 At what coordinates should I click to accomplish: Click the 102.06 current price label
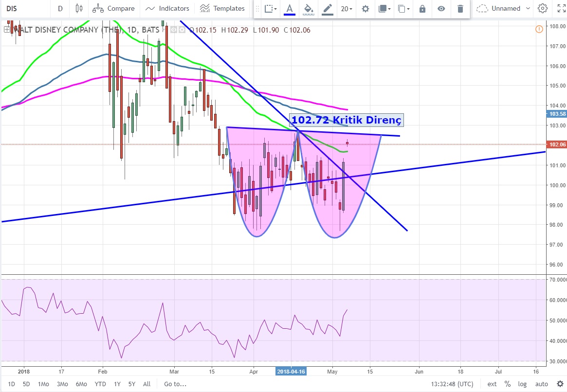[x=557, y=144]
